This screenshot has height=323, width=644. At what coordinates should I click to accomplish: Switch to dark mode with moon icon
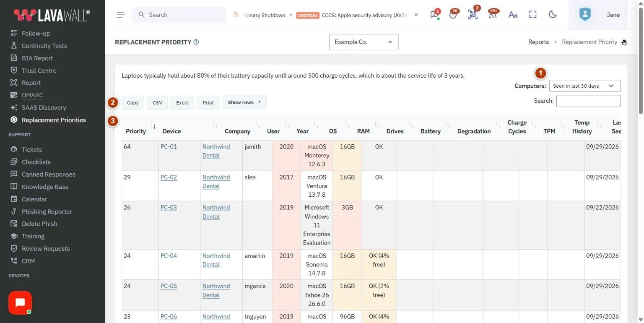coord(553,15)
